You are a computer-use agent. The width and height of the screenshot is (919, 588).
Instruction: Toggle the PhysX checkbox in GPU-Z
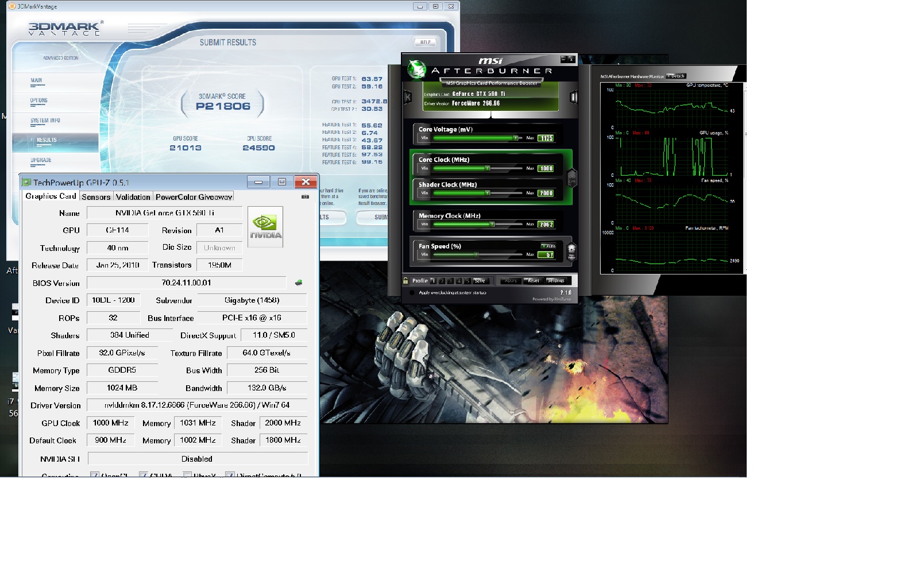187,475
